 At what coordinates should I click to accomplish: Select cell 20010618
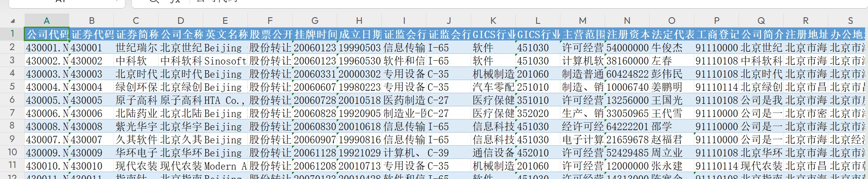point(359,126)
